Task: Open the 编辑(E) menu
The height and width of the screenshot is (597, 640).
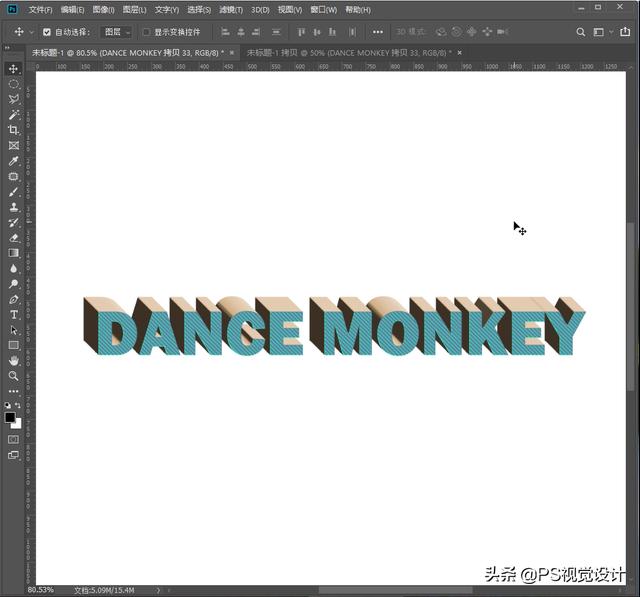Action: click(x=72, y=9)
